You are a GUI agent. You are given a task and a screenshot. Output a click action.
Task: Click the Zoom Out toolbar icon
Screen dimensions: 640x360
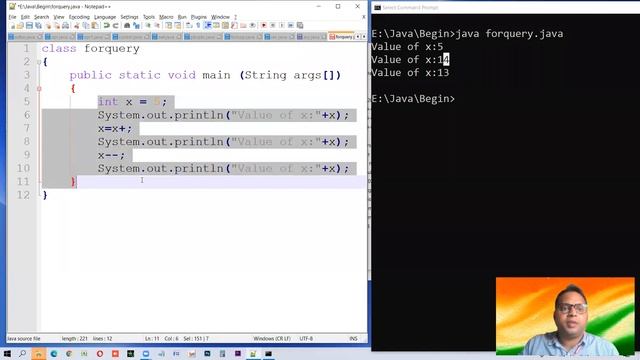157,25
